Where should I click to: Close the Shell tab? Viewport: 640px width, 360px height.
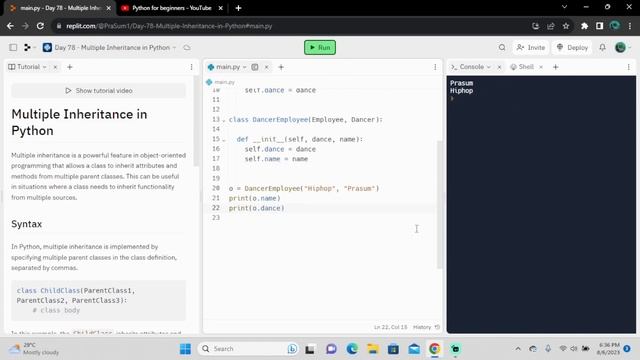(x=541, y=67)
